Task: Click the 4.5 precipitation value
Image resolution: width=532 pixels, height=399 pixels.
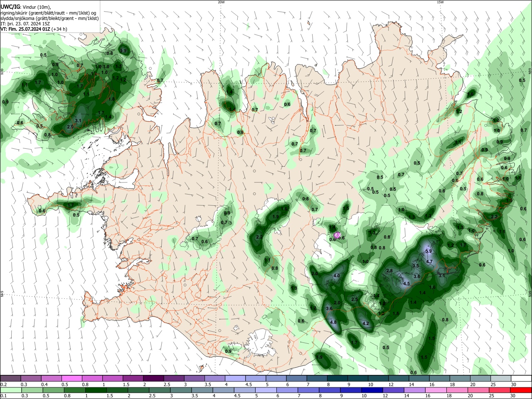Action: coord(407,283)
